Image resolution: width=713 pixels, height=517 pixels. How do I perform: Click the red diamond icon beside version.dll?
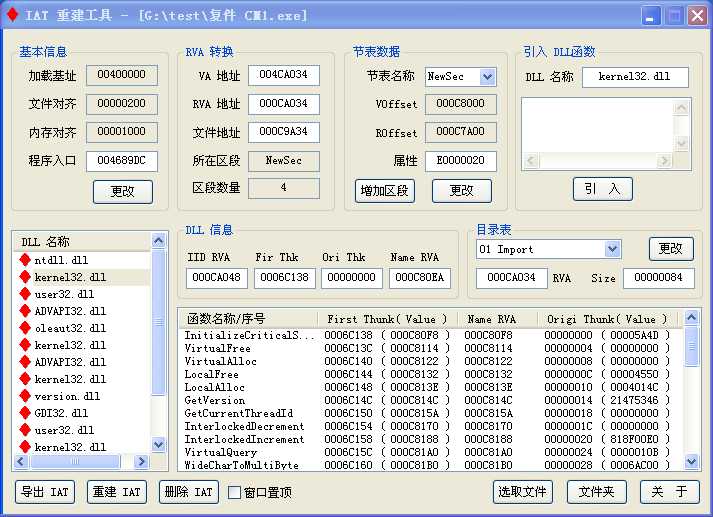[x=25, y=396]
